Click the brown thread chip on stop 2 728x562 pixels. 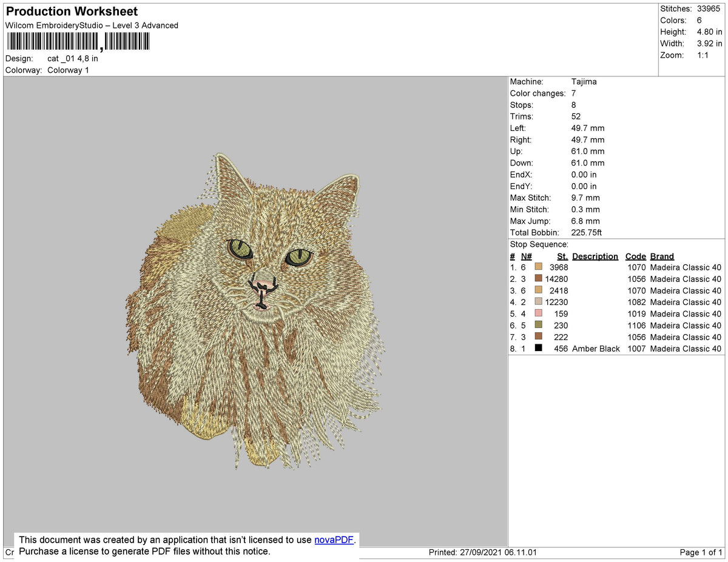(539, 279)
